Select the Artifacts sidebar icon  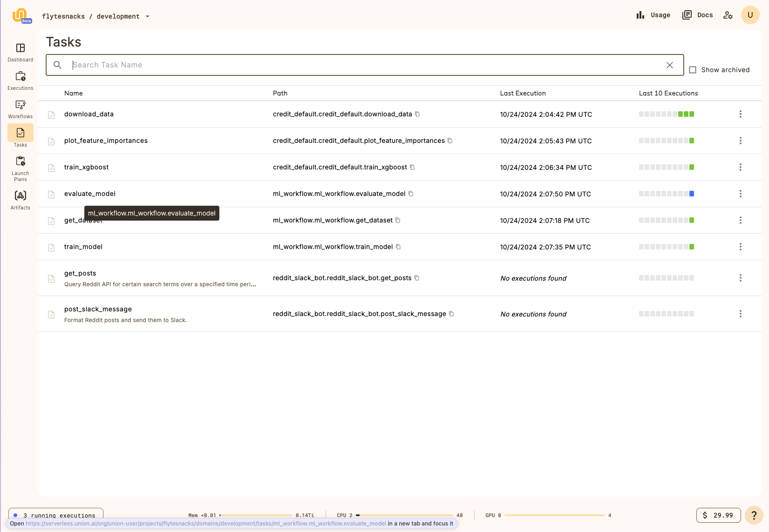click(20, 195)
